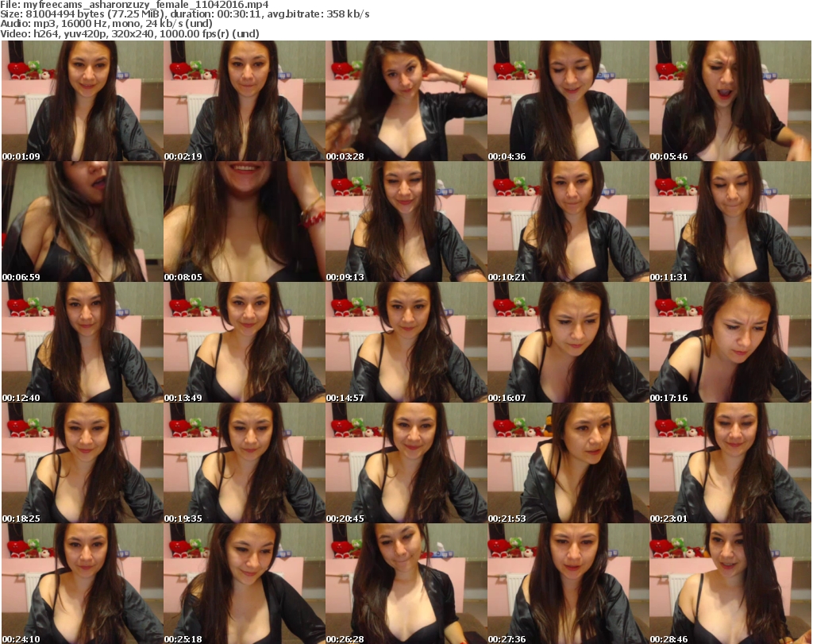Screen dimensions: 813x644
Task: Select the thumbnail frame stamped 00:06:59
Action: [x=83, y=222]
